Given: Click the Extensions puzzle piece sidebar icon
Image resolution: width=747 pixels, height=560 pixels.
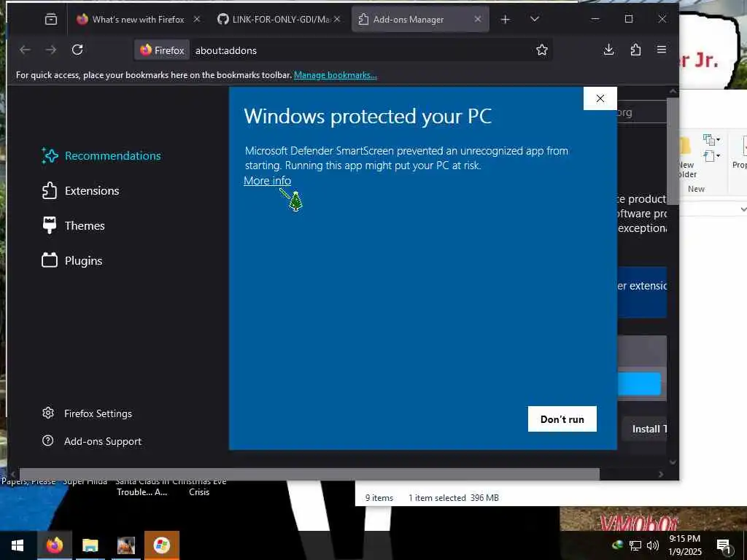Looking at the screenshot, I should [x=50, y=190].
